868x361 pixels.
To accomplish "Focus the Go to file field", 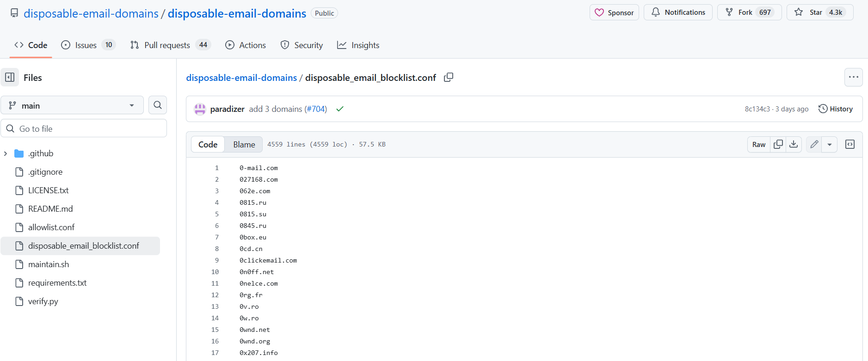I will point(84,128).
